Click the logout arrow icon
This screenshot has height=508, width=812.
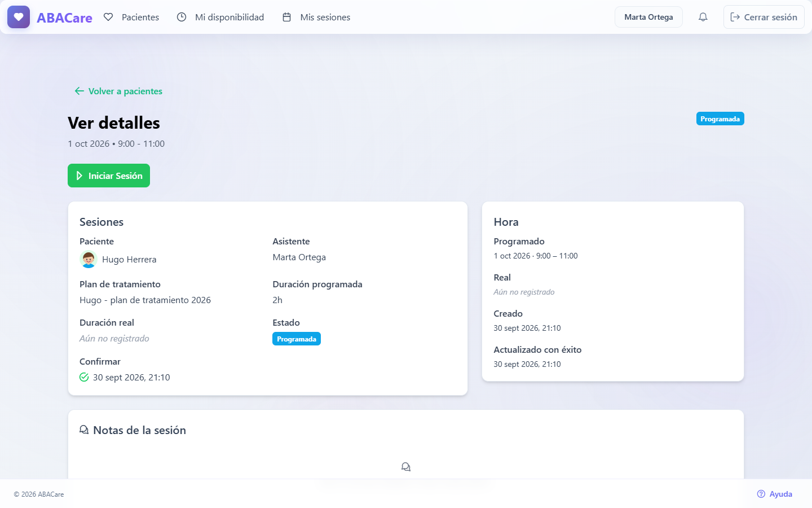(x=735, y=17)
